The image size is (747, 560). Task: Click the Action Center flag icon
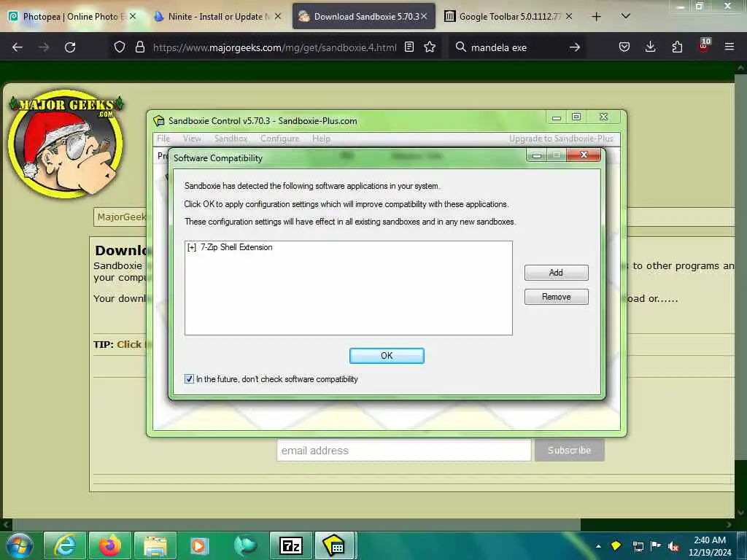[656, 545]
